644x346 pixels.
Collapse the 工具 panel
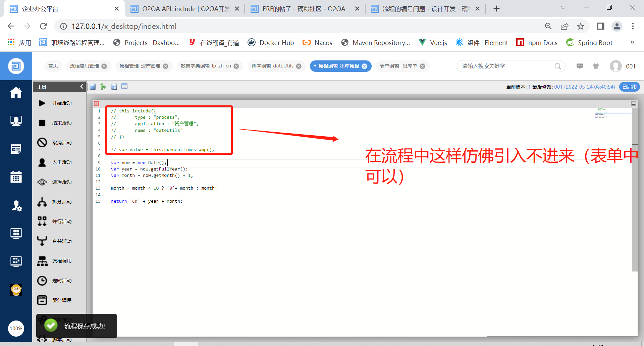pos(82,87)
